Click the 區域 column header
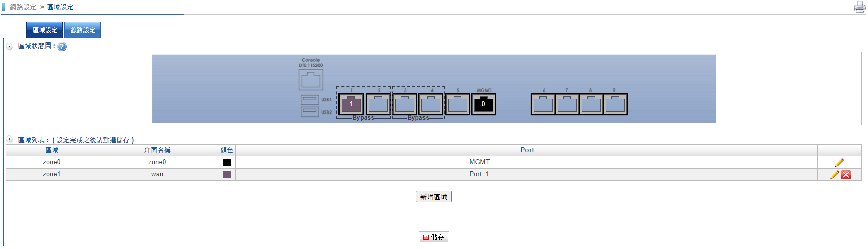868x249 pixels. point(51,150)
